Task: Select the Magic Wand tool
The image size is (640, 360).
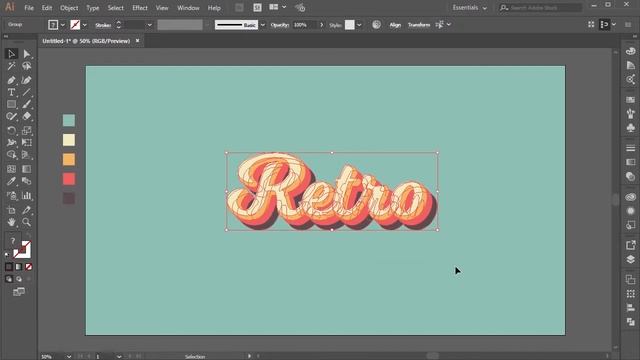Action: click(x=11, y=66)
